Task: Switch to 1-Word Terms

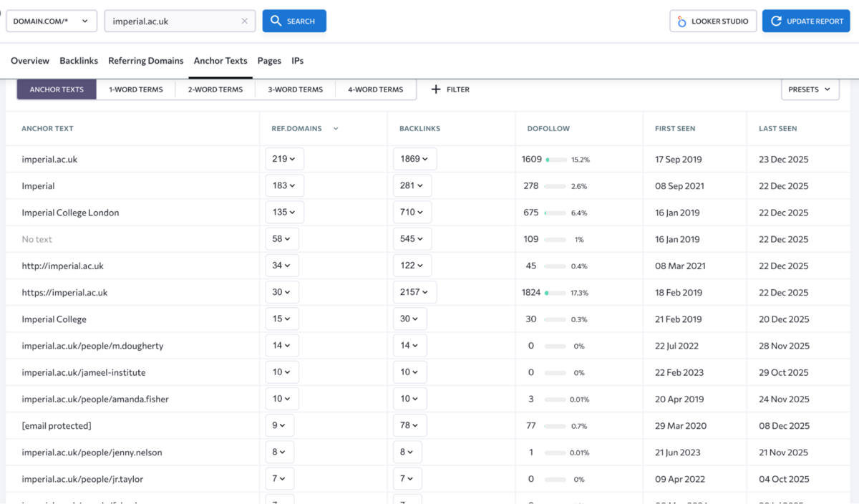Action: click(x=136, y=89)
